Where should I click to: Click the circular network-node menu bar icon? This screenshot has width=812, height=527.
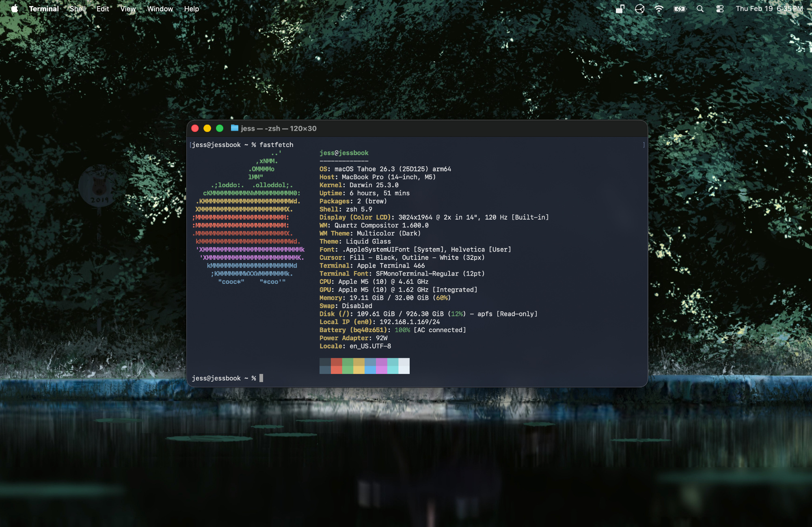click(639, 9)
